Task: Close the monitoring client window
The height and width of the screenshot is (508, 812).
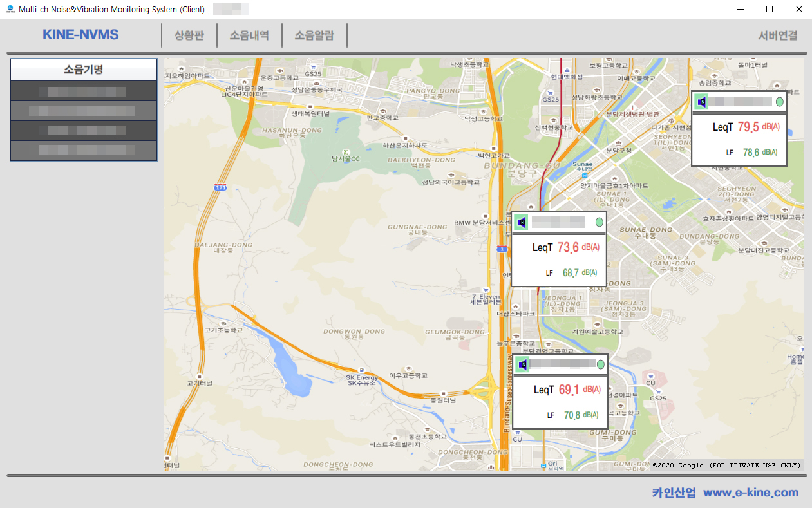Action: [x=798, y=9]
